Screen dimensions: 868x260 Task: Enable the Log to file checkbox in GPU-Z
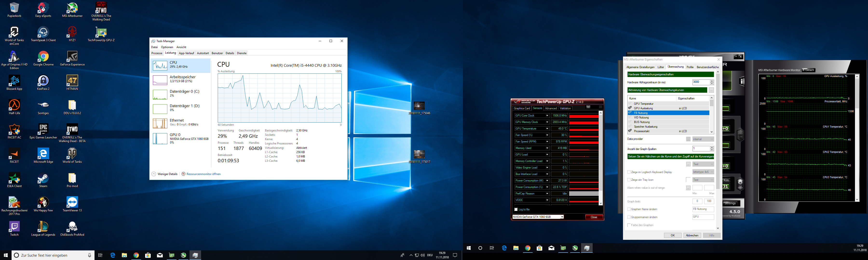[x=516, y=209]
